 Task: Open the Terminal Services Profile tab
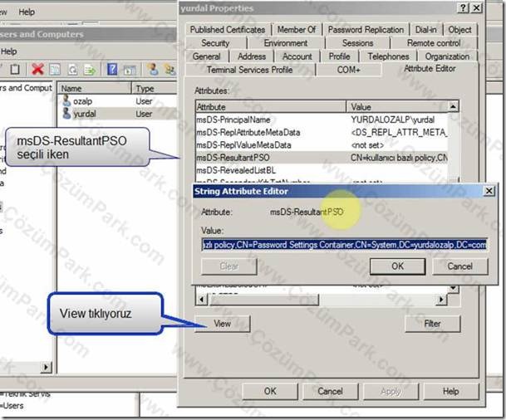(249, 70)
